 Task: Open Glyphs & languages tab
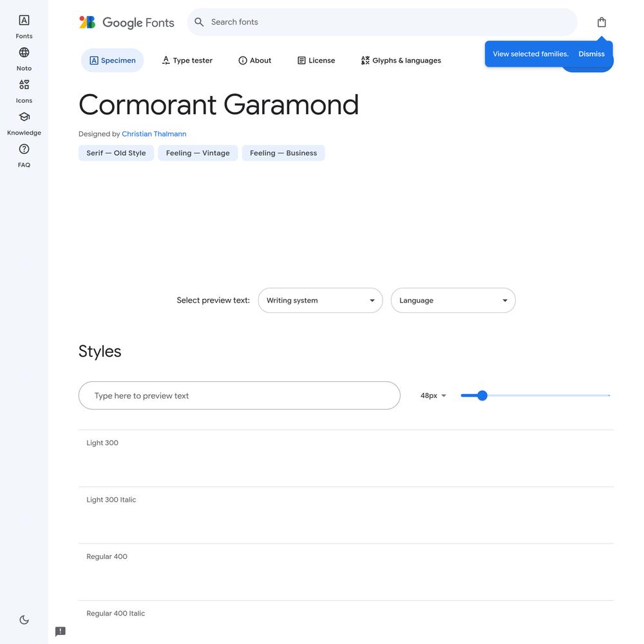point(401,61)
